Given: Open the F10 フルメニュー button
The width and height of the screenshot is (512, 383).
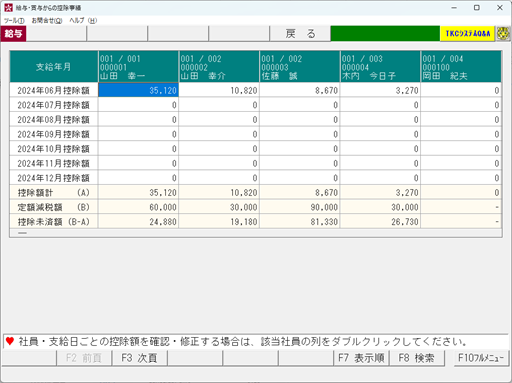Looking at the screenshot, I should pos(481,358).
